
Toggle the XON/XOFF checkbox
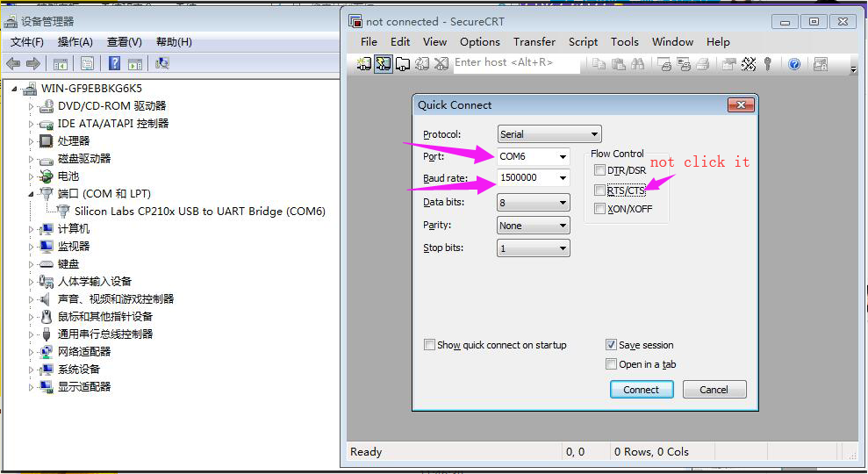(x=599, y=209)
